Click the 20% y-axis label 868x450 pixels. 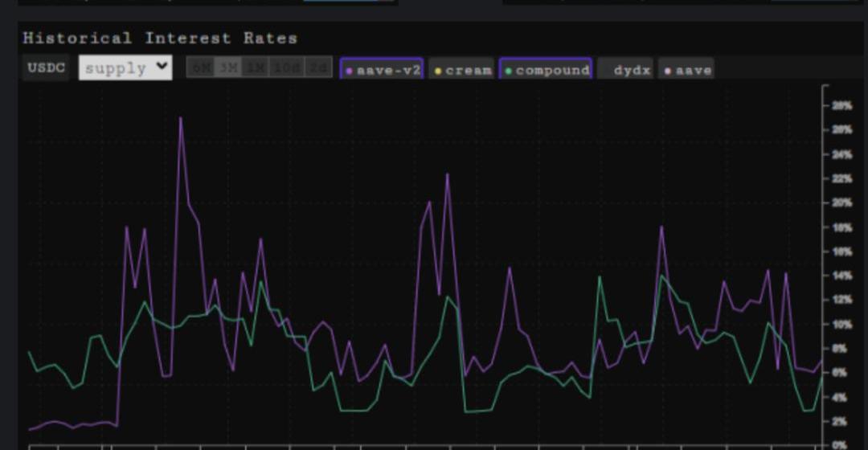(x=841, y=202)
